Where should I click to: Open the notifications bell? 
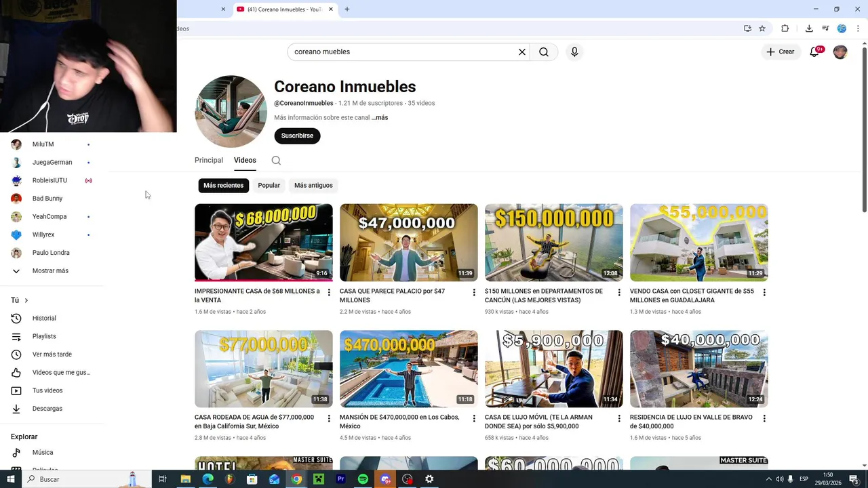815,52
